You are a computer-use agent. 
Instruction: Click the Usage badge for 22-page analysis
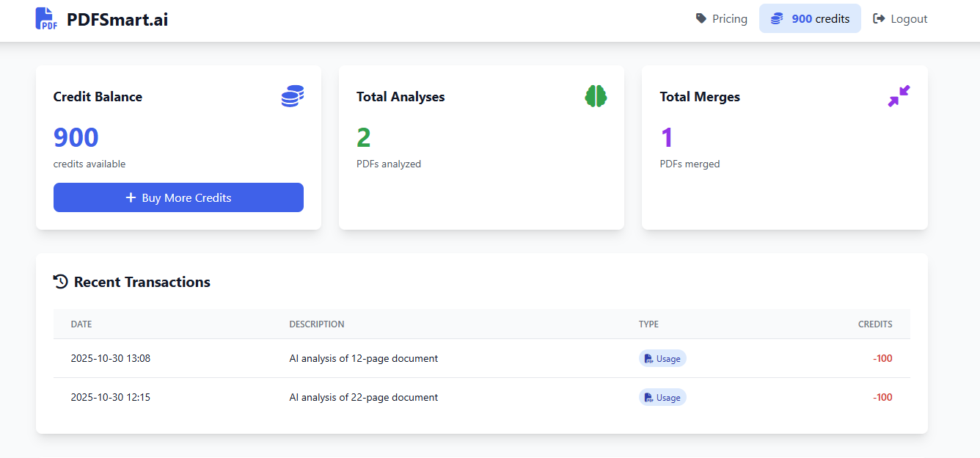point(662,398)
